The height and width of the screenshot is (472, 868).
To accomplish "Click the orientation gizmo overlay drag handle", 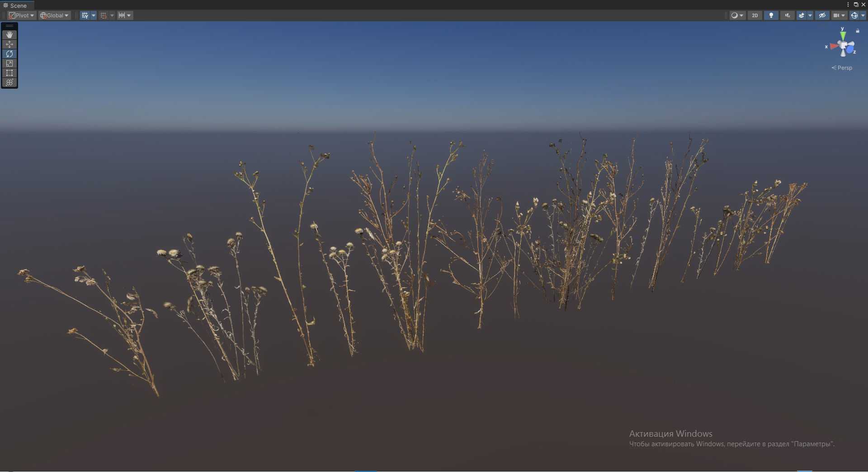I will click(x=824, y=26).
